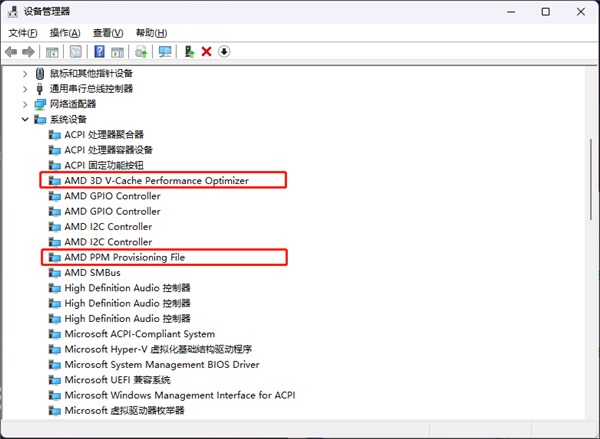Screen dimensions: 600x439
Task: Click the USB icon of 通用串行总线控制器
Action: 40,88
